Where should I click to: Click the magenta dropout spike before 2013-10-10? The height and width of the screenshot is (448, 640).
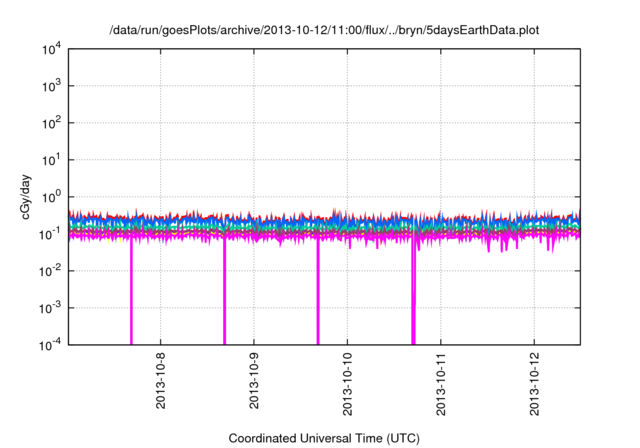[x=318, y=292]
